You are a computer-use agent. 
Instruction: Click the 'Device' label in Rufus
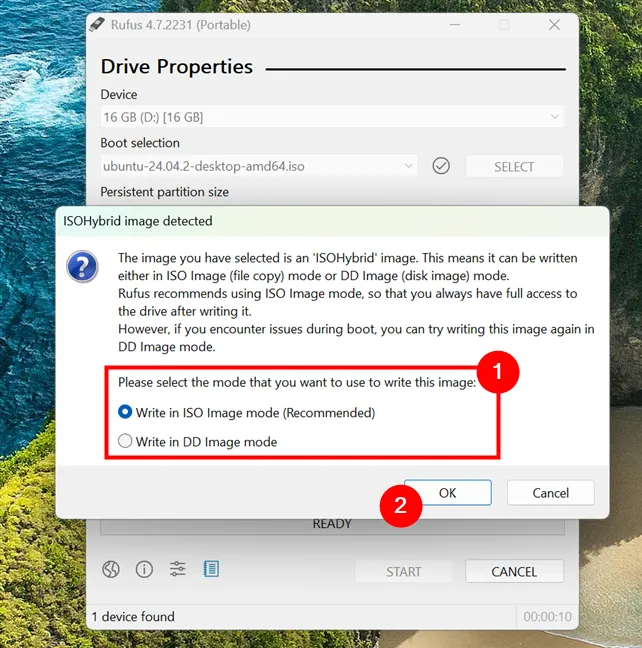[x=119, y=95]
